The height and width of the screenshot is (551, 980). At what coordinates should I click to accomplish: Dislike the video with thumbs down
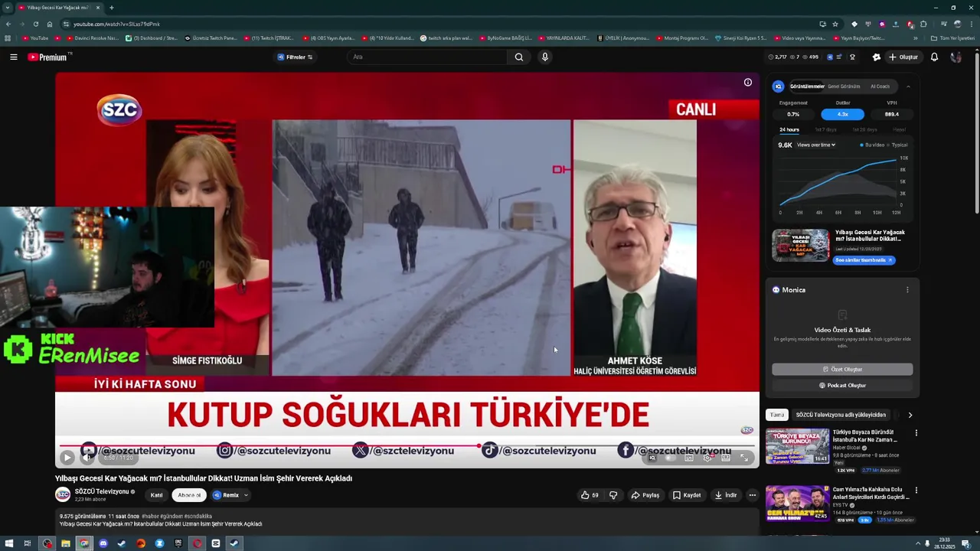(613, 495)
